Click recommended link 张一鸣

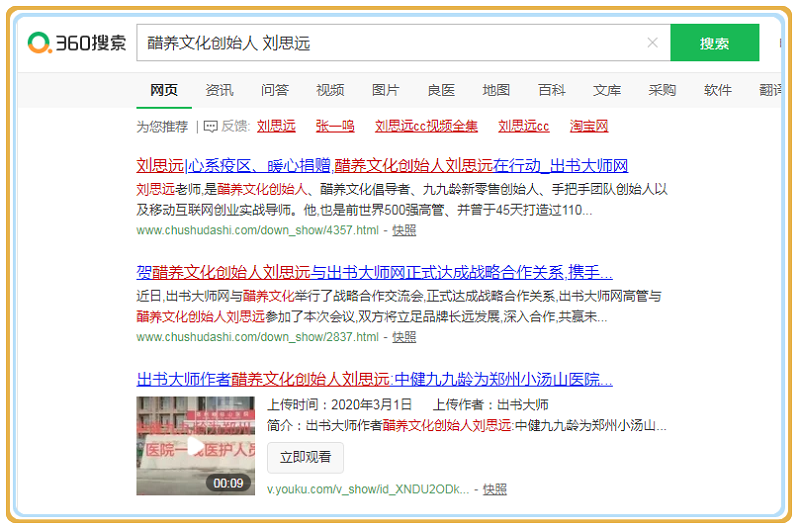point(335,127)
